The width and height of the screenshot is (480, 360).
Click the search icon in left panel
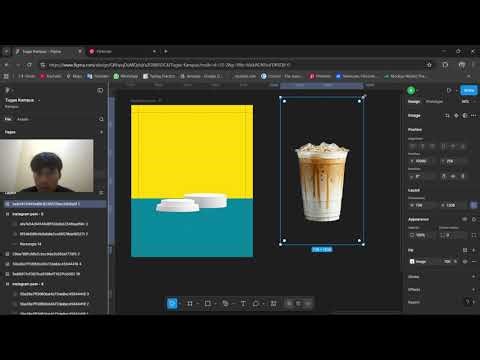(x=101, y=119)
